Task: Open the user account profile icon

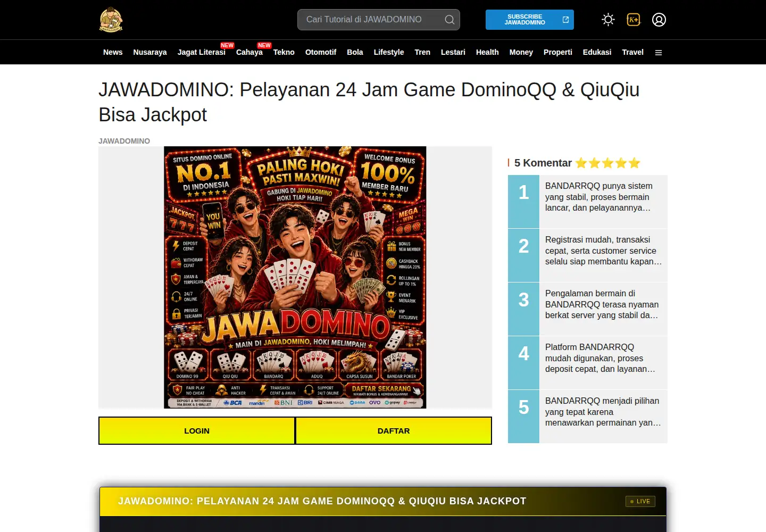Action: click(659, 20)
